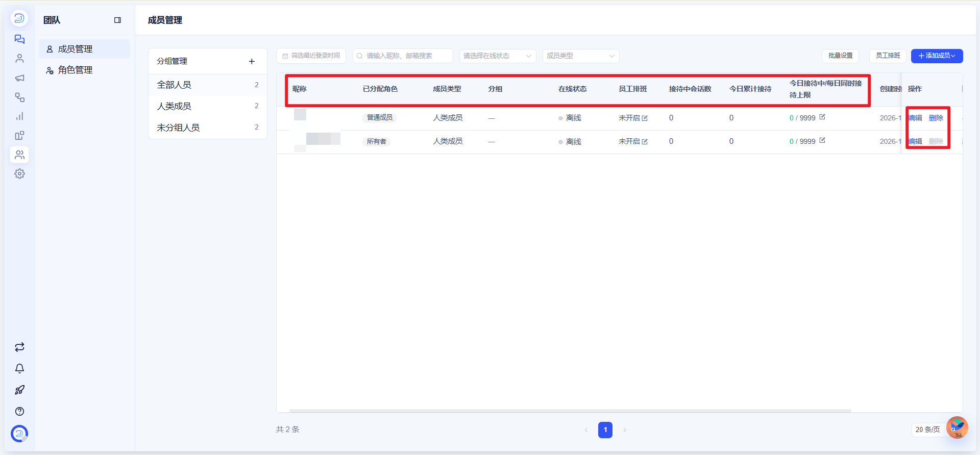Click 编辑 for the 普通成员 row
This screenshot has width=980, height=455.
click(x=915, y=118)
